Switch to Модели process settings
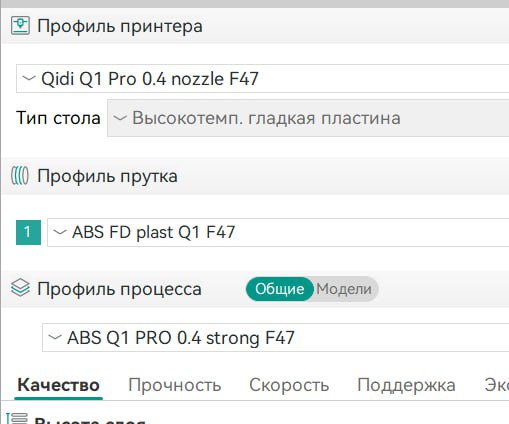Screen dimensions: 509x424 click(344, 289)
